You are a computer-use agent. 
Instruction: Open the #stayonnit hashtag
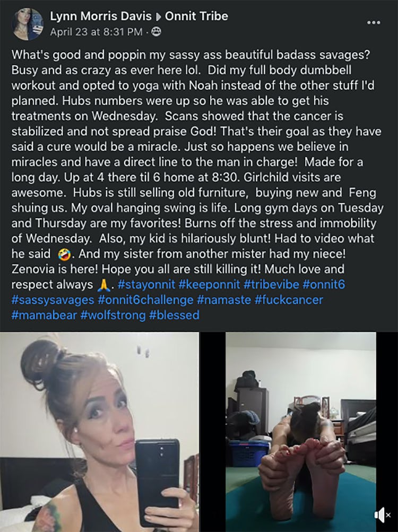pos(146,285)
